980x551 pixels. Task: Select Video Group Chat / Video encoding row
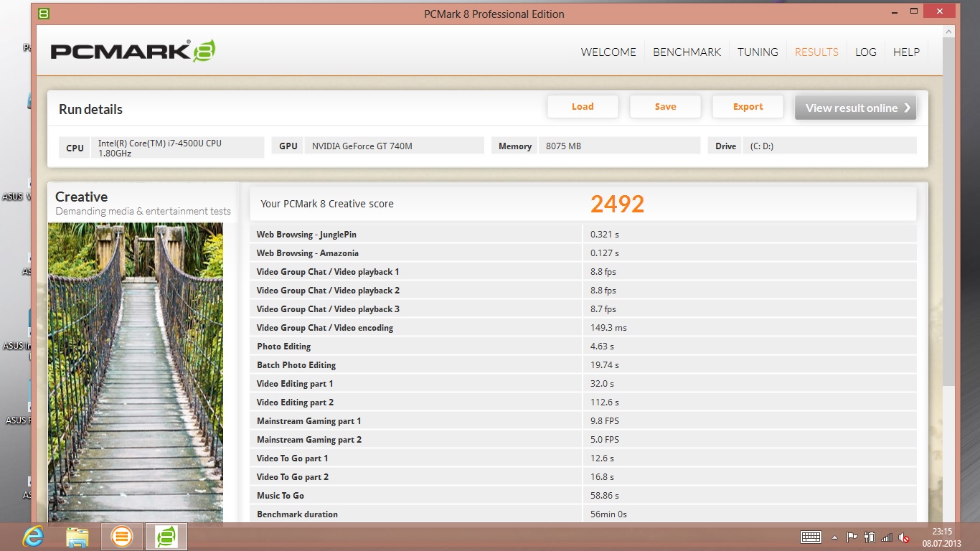pos(583,328)
